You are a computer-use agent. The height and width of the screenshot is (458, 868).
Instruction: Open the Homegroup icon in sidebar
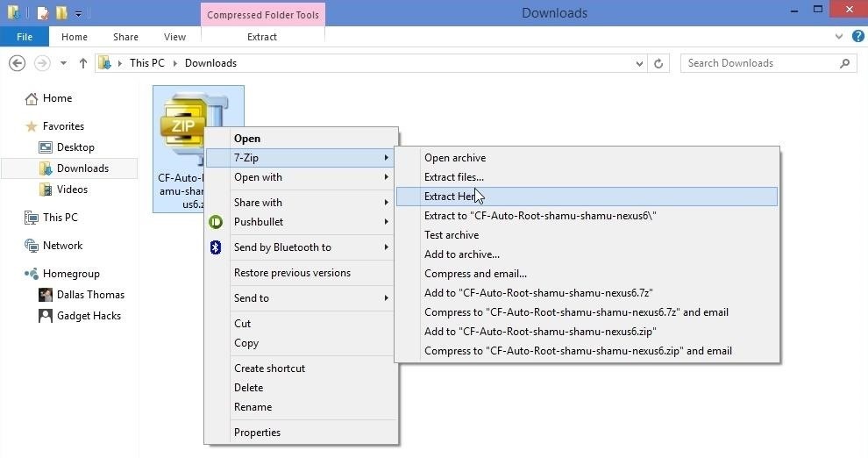point(32,274)
